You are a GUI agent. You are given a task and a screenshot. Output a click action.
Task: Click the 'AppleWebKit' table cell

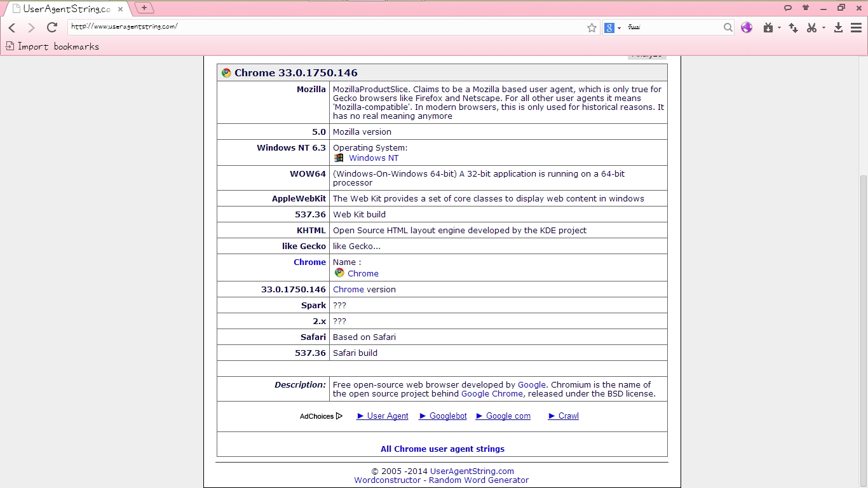point(273,198)
